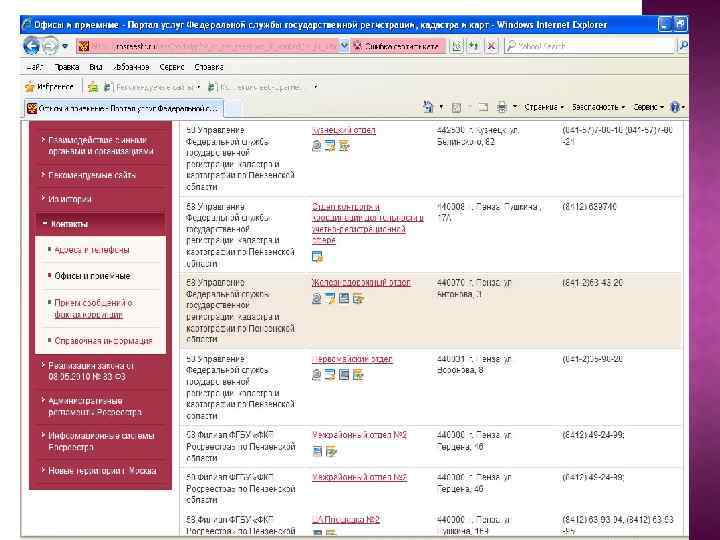Viewport: 720px width, 540px height.
Task: Open the Сервис menu in the menu bar
Action: (x=172, y=67)
